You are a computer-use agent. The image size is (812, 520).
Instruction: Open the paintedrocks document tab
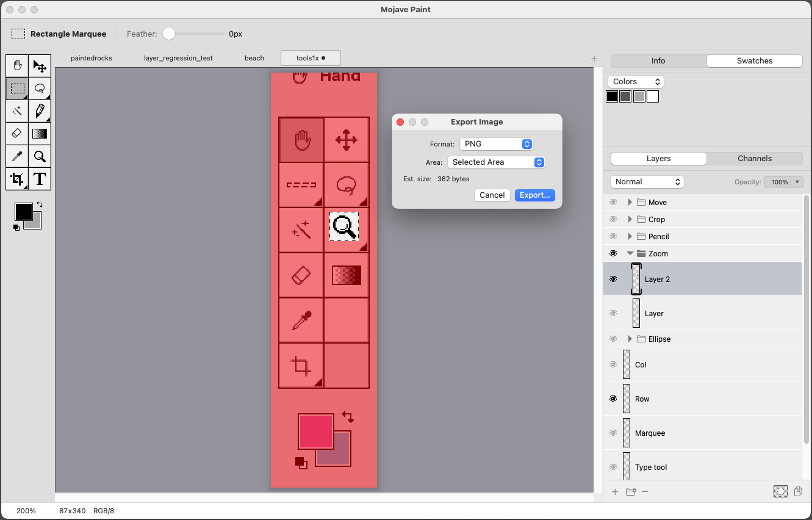tap(92, 58)
